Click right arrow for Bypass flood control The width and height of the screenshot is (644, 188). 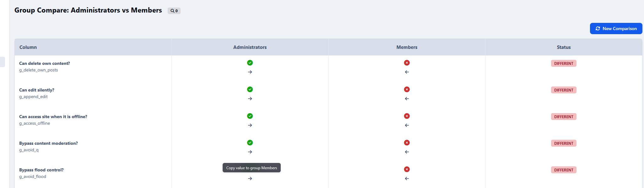pos(250,179)
